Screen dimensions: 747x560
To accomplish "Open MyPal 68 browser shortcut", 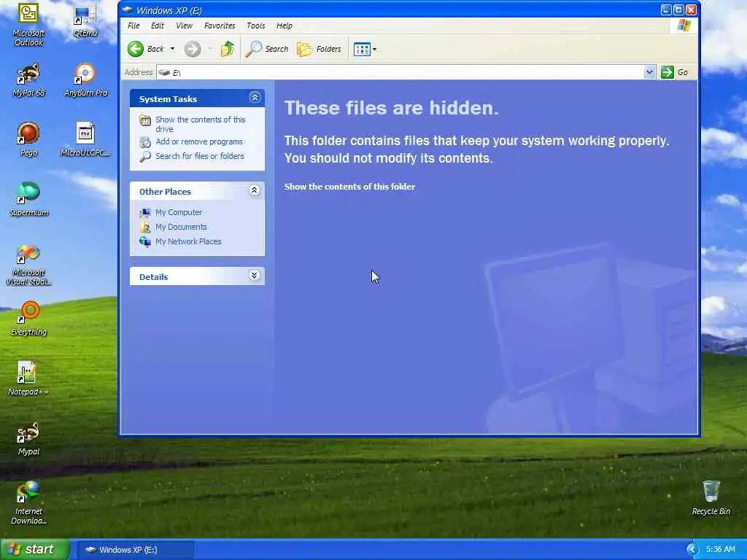I will pos(28,80).
